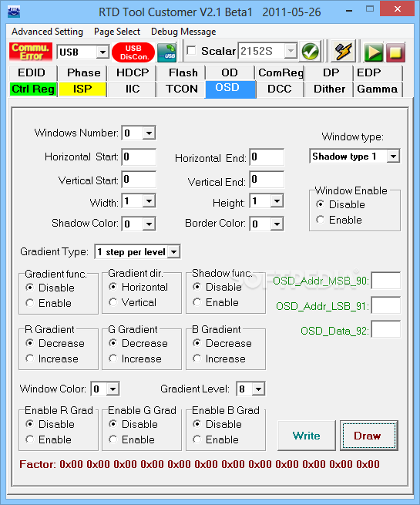Click the lightning bolt plug icon

pyautogui.click(x=343, y=52)
